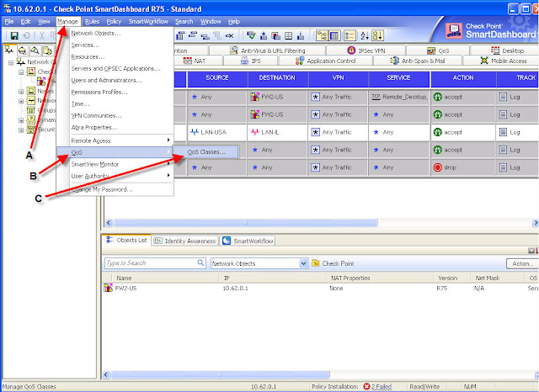This screenshot has height=392, width=539.
Task: Click the LAN-IL destination network icon
Action: point(254,132)
